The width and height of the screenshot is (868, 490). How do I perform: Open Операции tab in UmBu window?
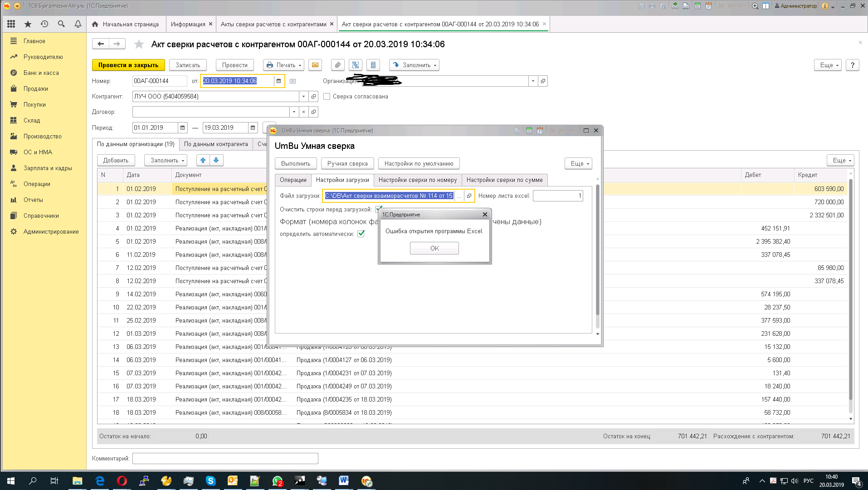293,180
